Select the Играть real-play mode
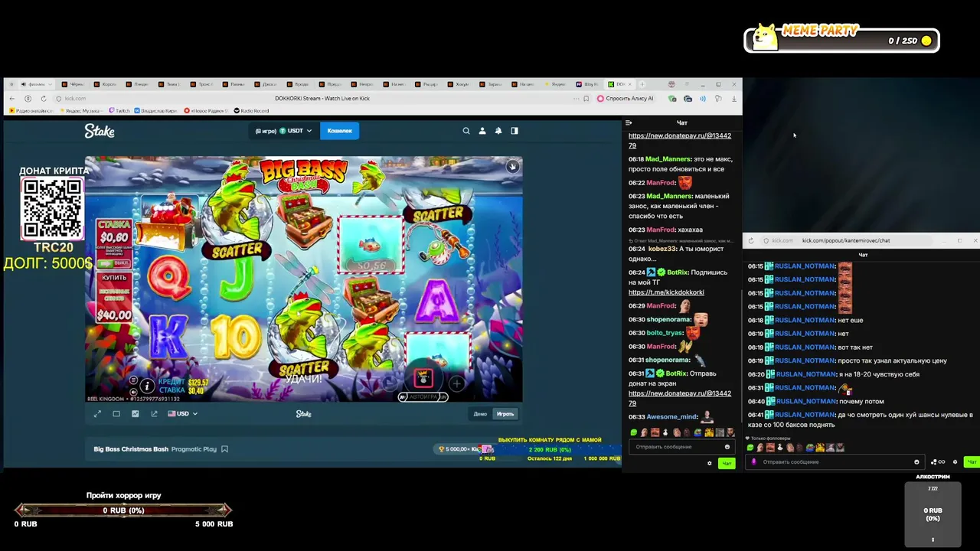Image resolution: width=980 pixels, height=551 pixels. click(x=505, y=414)
